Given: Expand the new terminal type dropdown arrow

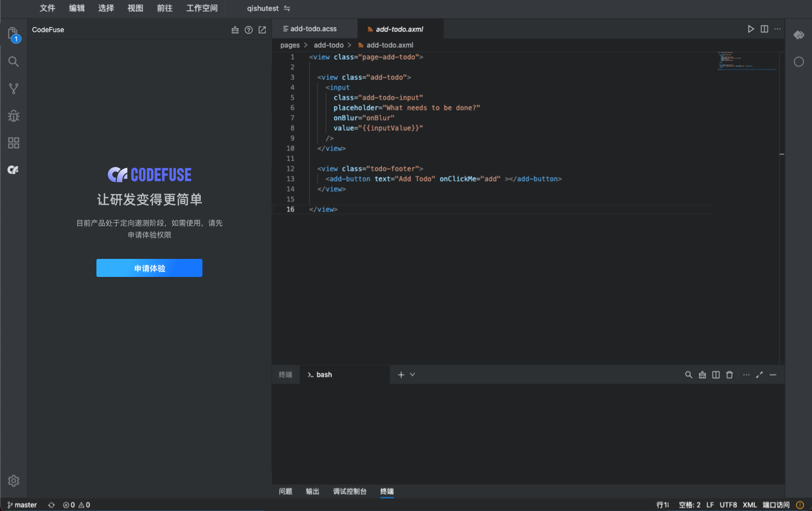Looking at the screenshot, I should pyautogui.click(x=412, y=375).
